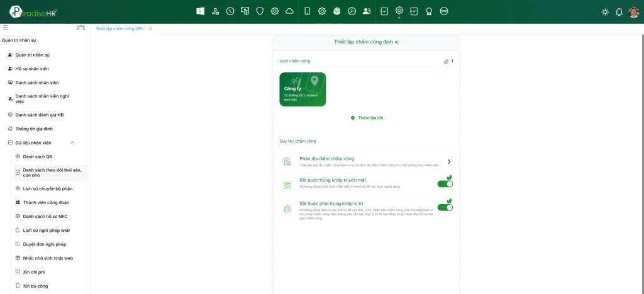Click the mobile phone icon in top toolbar
Viewport: 644px width, 294px height.
307,11
